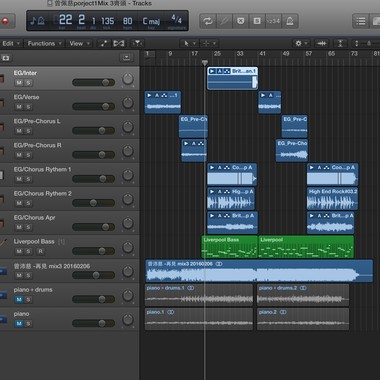380x380 pixels.
Task: Select the EG/Chorus Apr track name
Action: pyautogui.click(x=34, y=218)
